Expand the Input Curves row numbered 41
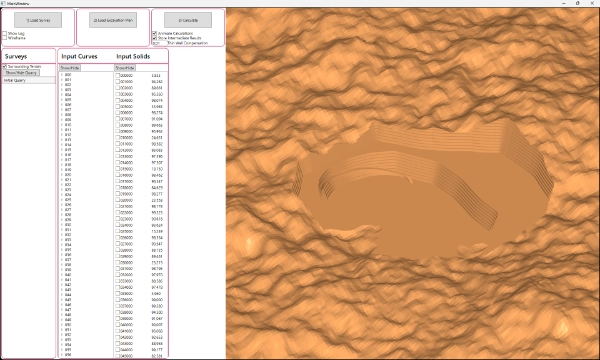 pos(62,280)
